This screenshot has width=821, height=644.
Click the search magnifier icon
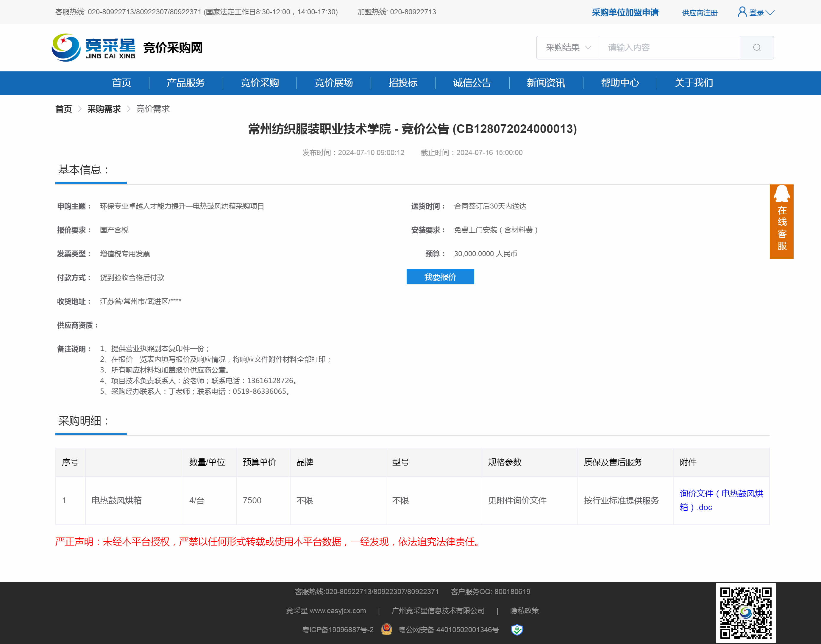pyautogui.click(x=756, y=48)
